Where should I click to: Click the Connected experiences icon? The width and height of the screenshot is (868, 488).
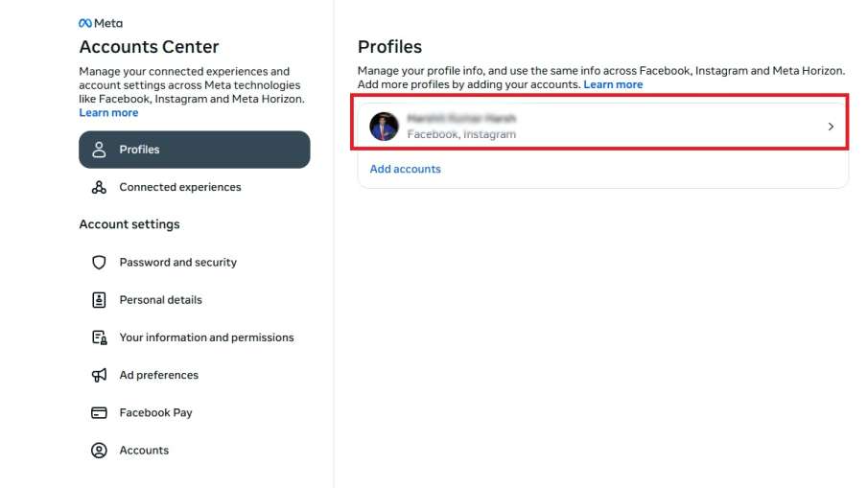coord(99,187)
